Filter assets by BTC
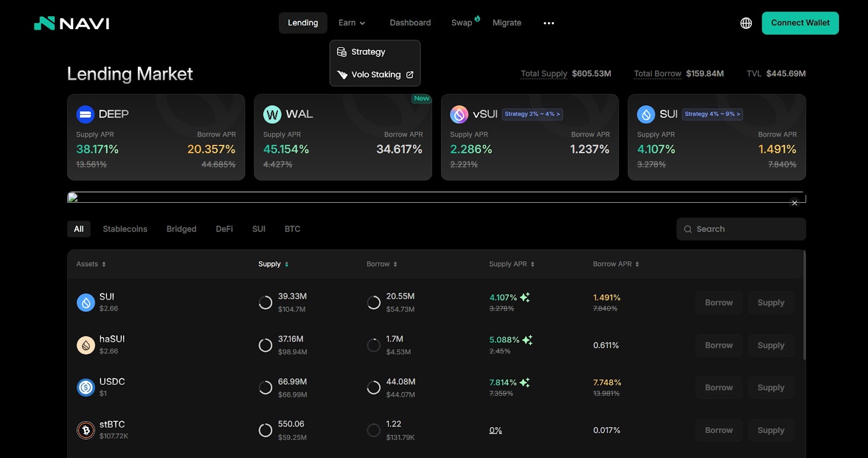The height and width of the screenshot is (458, 868). pyautogui.click(x=292, y=229)
